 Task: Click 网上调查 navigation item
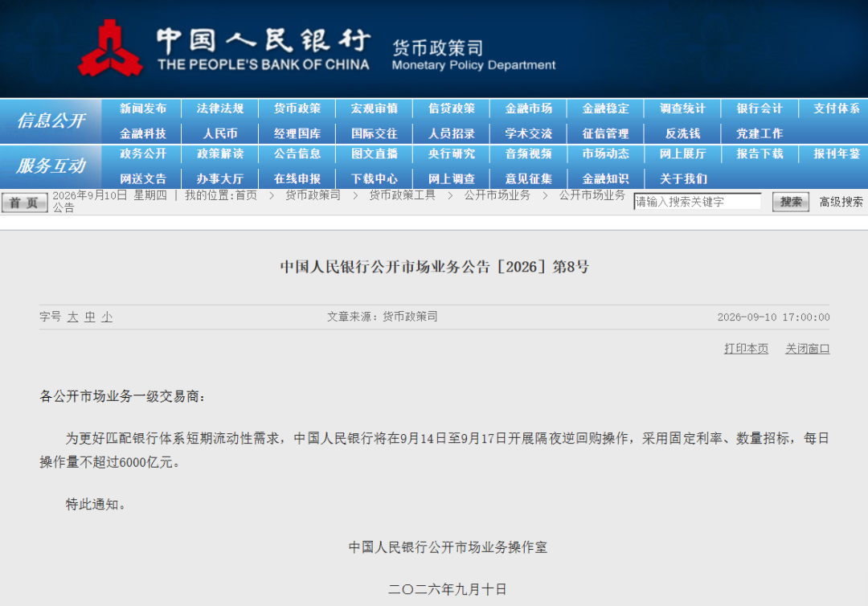click(451, 178)
